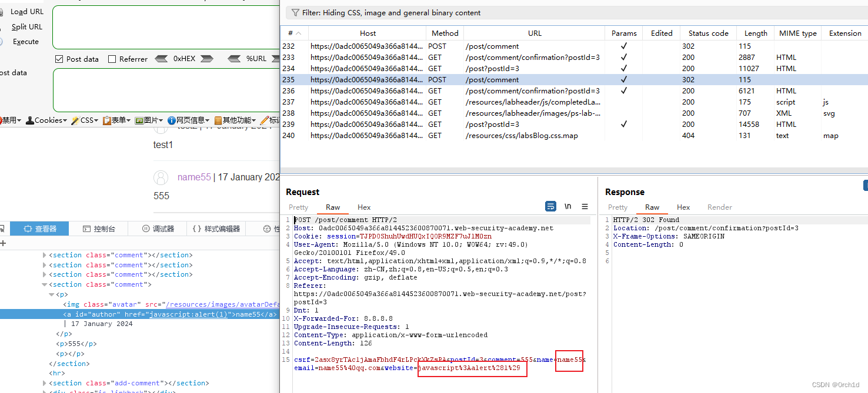Uncheck the Post data checkbox
This screenshot has width=868, height=393.
pyautogui.click(x=59, y=59)
